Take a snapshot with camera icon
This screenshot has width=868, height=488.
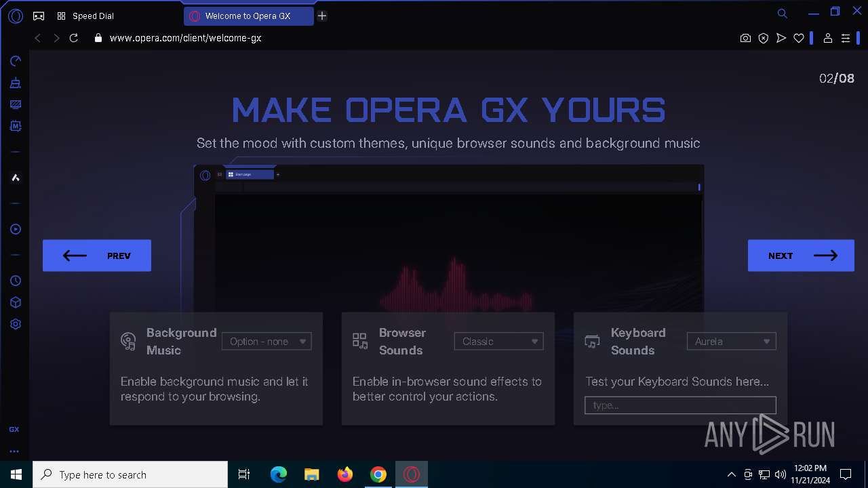(745, 38)
